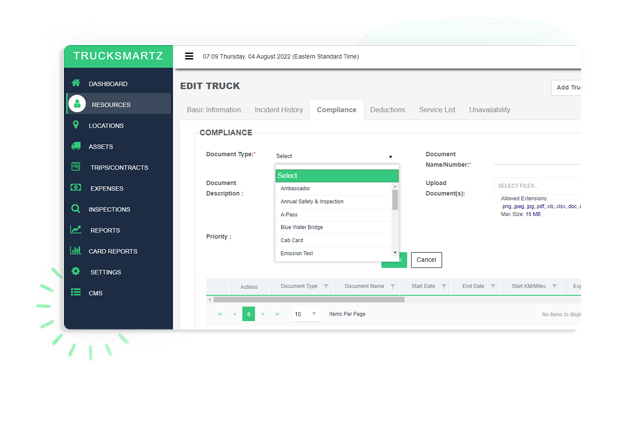
Task: Click the Resources person icon
Action: (x=77, y=104)
